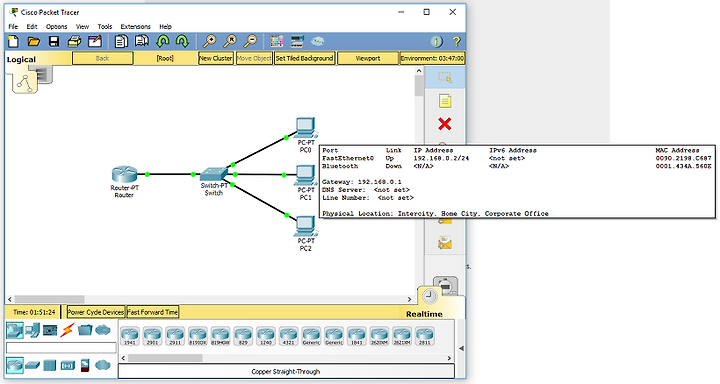
Task: Pick the 2911 router model
Action: [175, 336]
